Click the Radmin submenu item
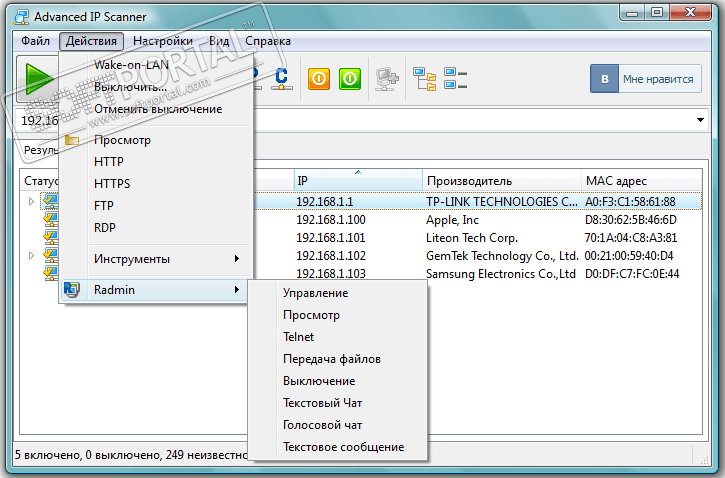 point(156,290)
